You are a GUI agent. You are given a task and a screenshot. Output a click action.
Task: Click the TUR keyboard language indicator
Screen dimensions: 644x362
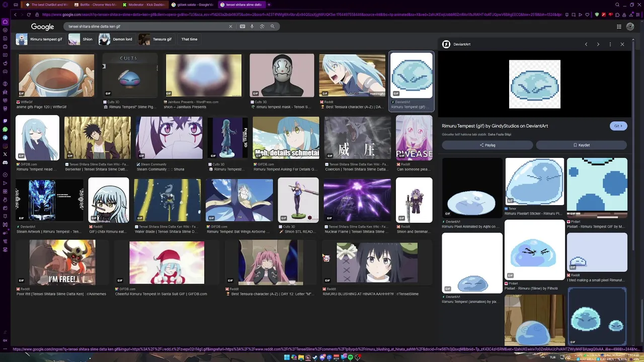553,357
